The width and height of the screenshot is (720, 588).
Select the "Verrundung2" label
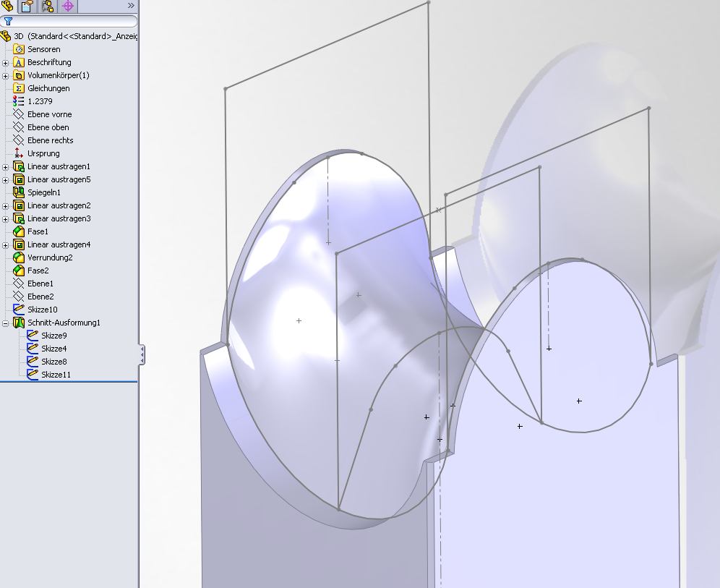click(x=50, y=257)
